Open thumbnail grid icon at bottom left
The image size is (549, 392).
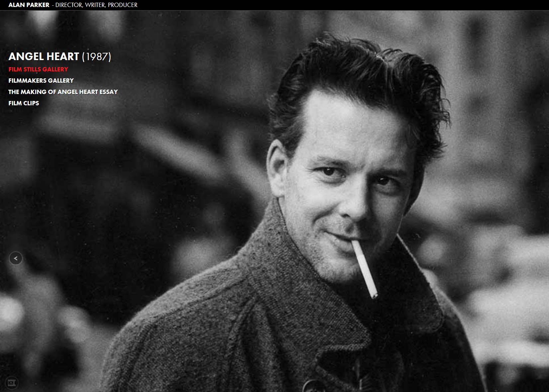[12, 383]
